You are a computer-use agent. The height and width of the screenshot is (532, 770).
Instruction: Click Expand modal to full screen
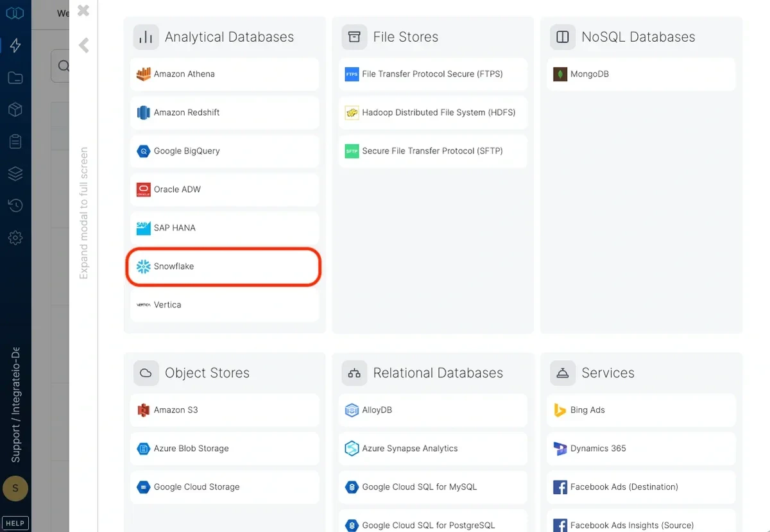83,213
